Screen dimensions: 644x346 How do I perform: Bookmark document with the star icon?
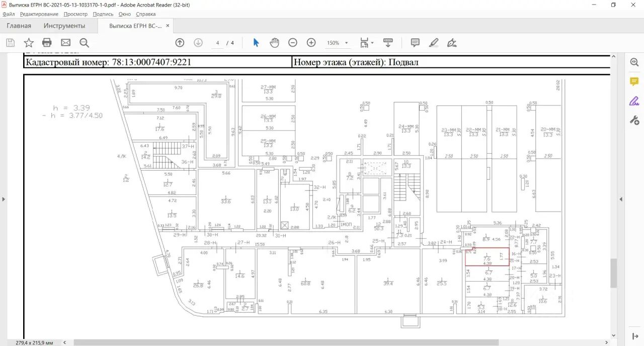coord(29,43)
